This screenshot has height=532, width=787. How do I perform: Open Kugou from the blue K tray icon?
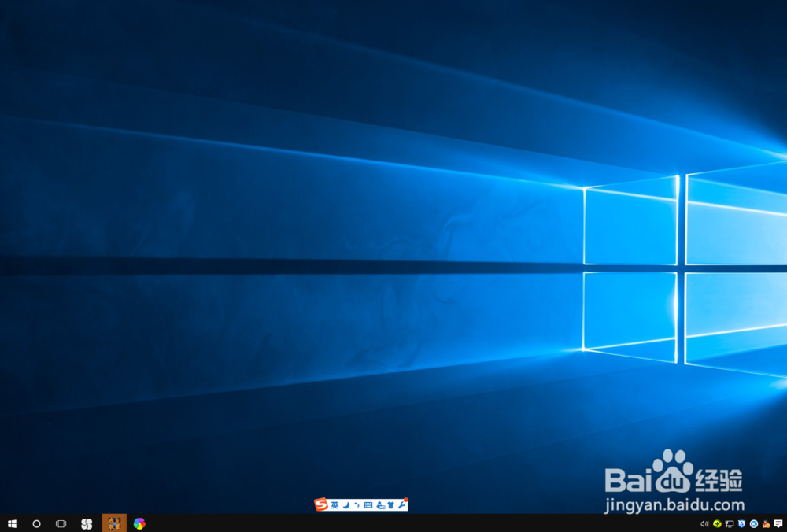point(754,523)
